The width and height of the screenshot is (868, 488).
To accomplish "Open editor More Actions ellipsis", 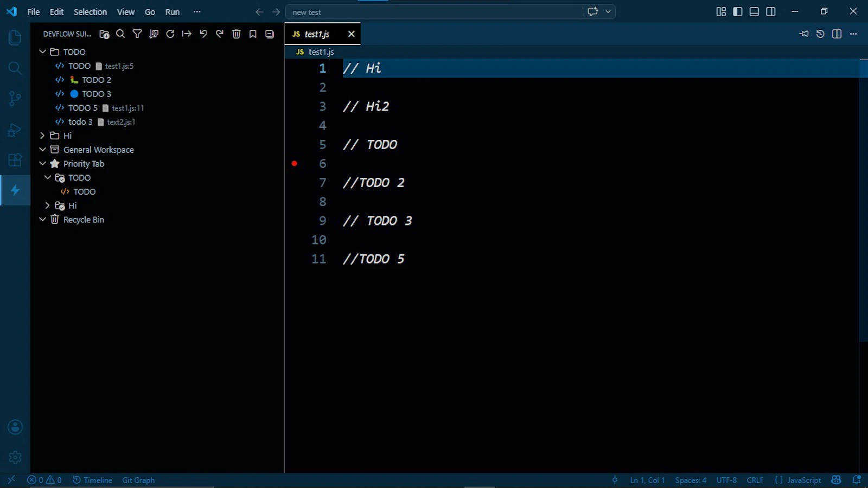I will pyautogui.click(x=853, y=34).
